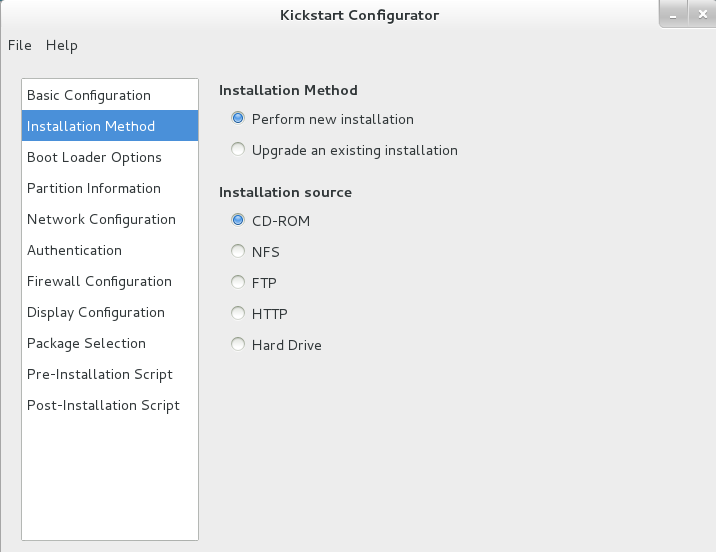
Task: Go to Partition Information section
Action: pos(94,188)
